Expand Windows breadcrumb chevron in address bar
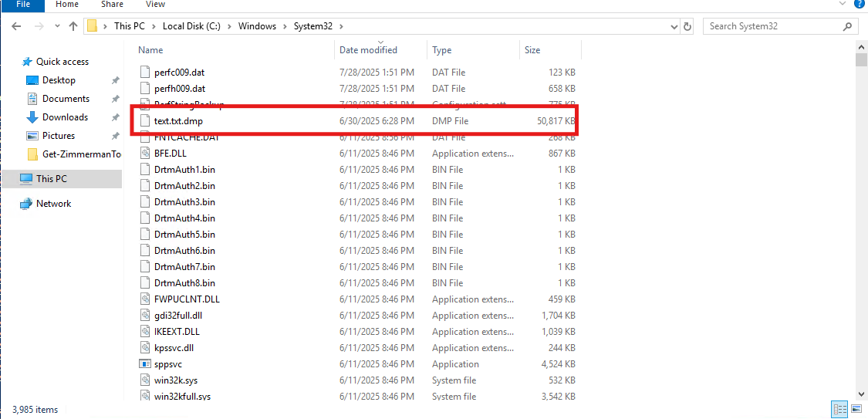This screenshot has height=419, width=868. (x=285, y=26)
